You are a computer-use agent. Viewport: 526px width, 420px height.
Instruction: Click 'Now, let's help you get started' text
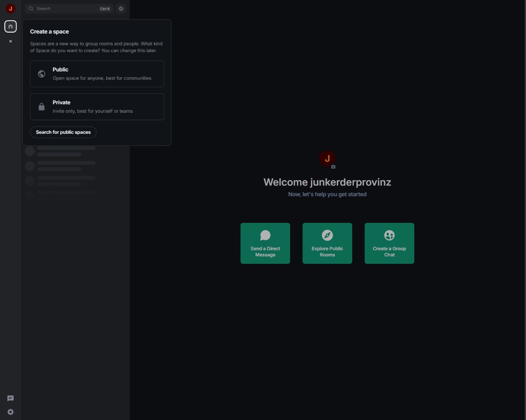tap(327, 194)
